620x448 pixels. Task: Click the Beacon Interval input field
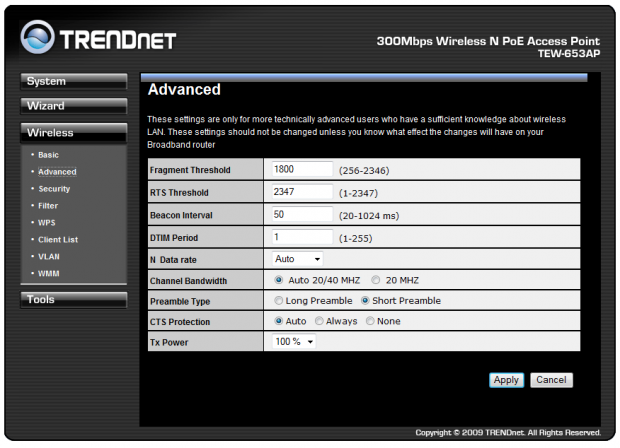tap(302, 215)
